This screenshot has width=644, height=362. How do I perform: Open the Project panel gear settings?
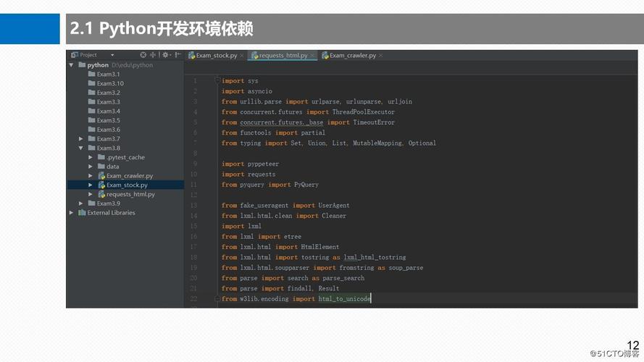point(165,54)
